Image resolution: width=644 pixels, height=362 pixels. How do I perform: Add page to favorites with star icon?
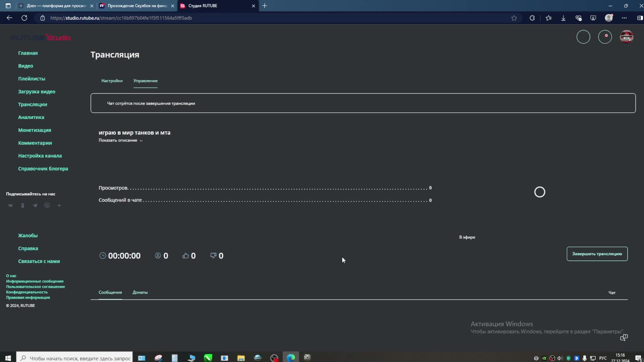pos(514,18)
